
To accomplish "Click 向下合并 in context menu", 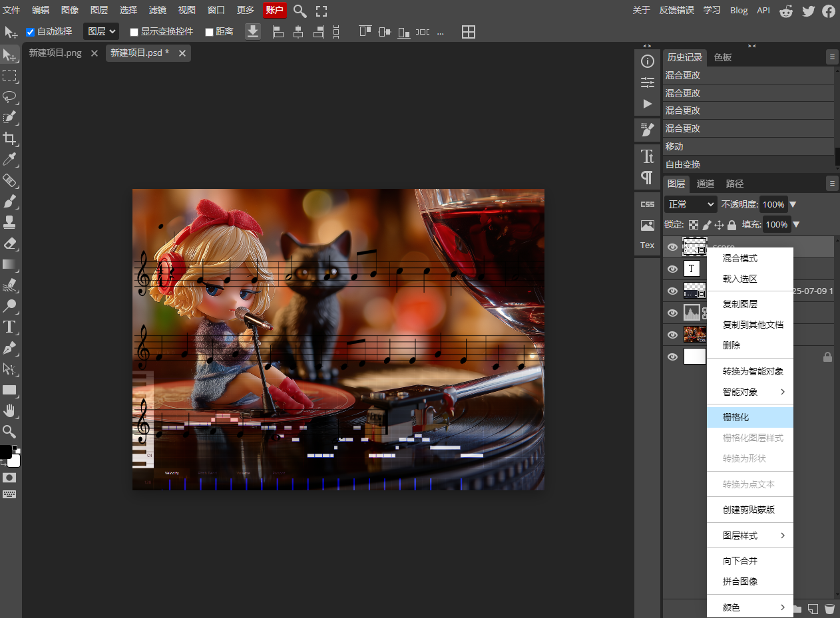I will click(750, 561).
